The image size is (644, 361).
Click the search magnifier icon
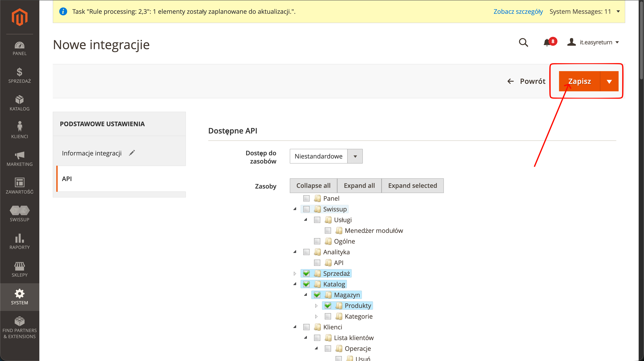(x=523, y=43)
